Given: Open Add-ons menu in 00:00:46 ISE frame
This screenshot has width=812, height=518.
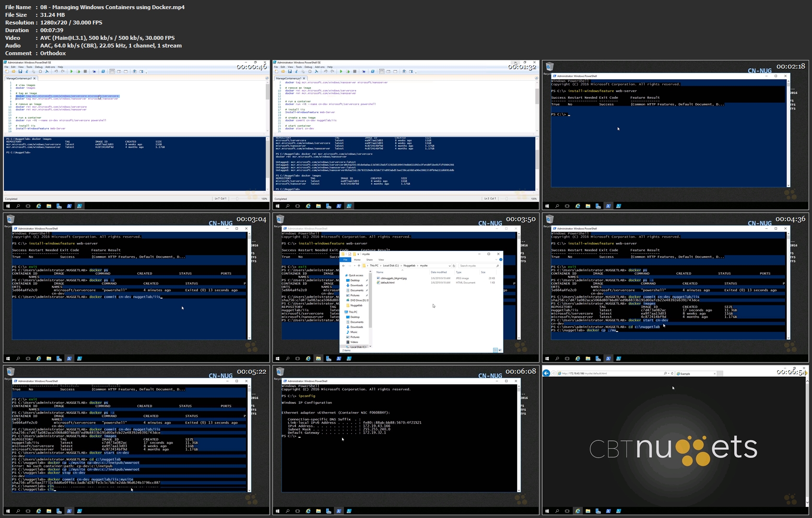Looking at the screenshot, I should pos(50,67).
